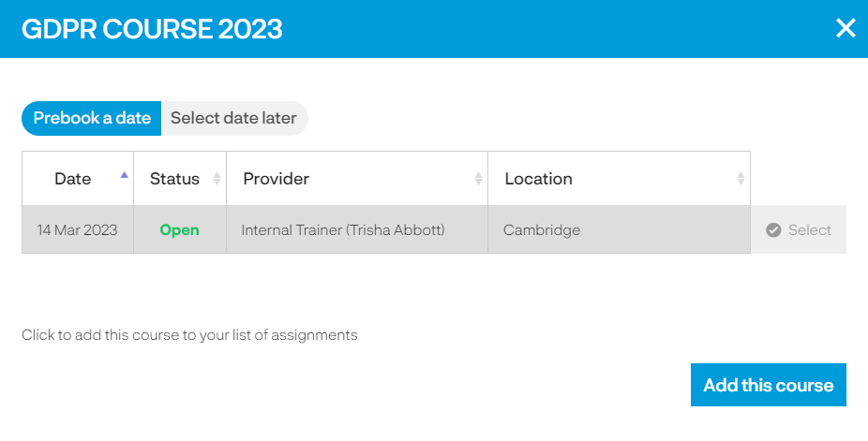868x441 pixels.
Task: Click the Provider column sort arrows
Action: tap(478, 179)
